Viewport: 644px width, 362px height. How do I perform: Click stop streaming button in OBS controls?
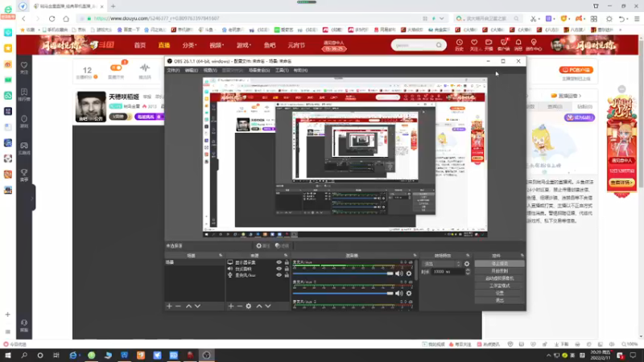pos(499,264)
